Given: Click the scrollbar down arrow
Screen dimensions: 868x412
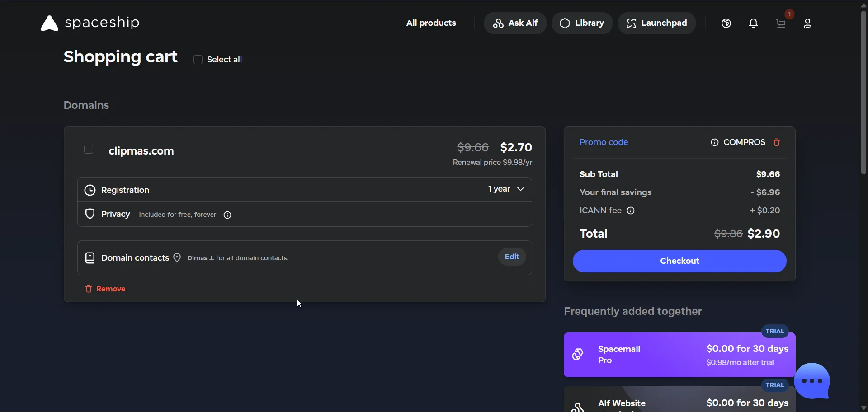Looking at the screenshot, I should [x=863, y=408].
